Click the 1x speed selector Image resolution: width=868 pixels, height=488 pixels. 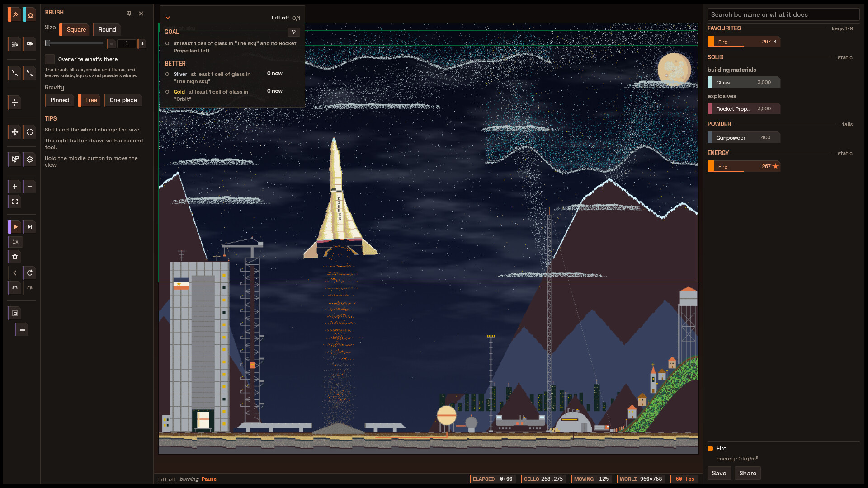pos(15,242)
